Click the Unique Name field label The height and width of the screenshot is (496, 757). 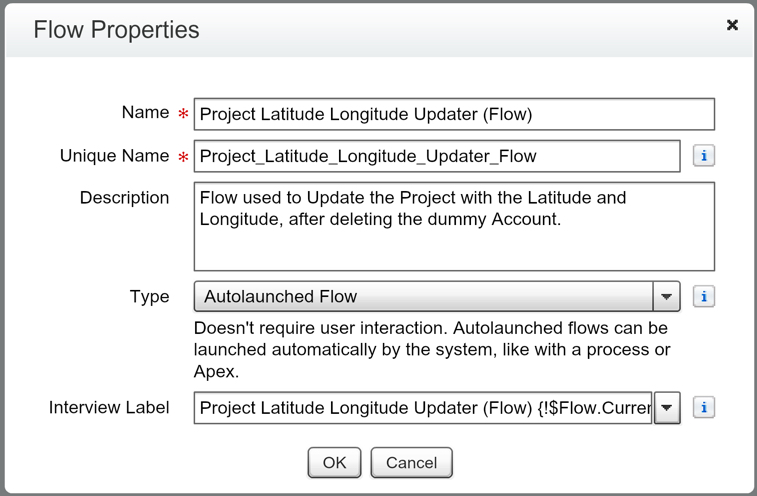pyautogui.click(x=114, y=156)
